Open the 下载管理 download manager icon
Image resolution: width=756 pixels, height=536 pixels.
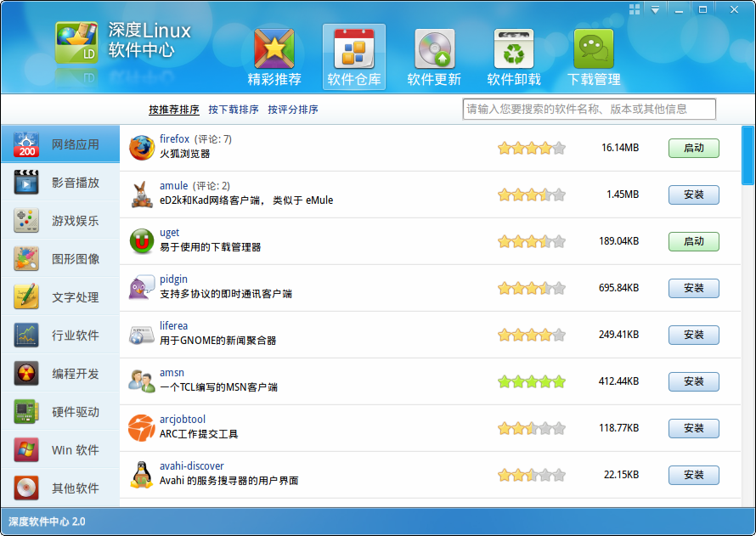[594, 48]
